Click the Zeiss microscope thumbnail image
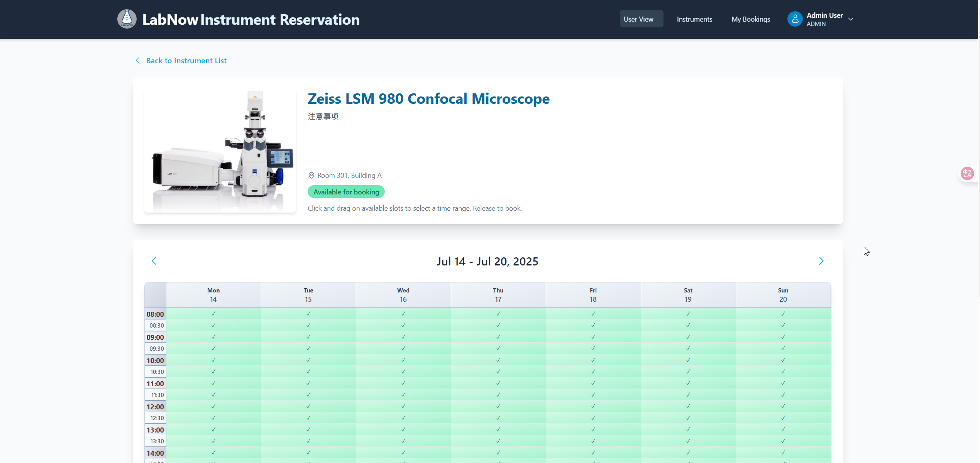Viewport: 980px width, 463px height. click(x=220, y=151)
